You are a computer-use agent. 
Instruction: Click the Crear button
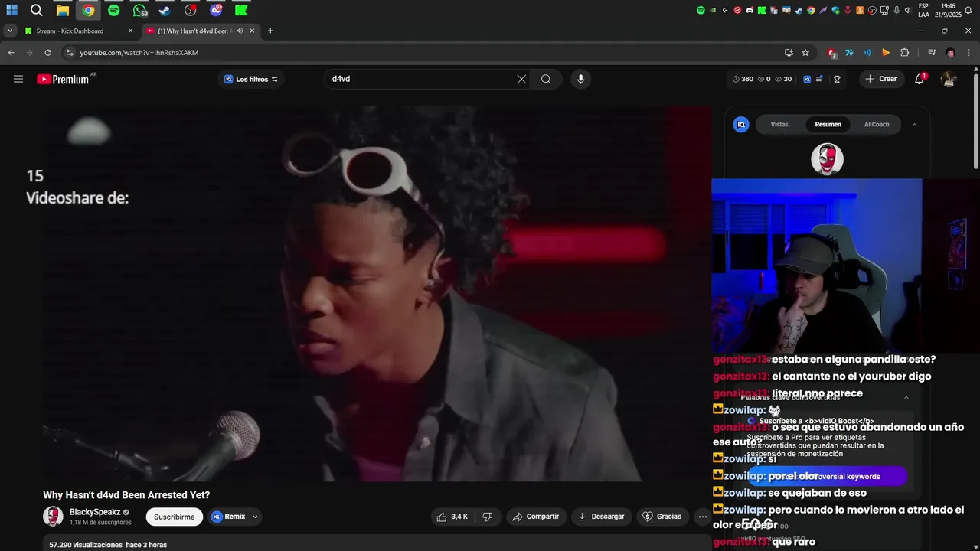881,79
